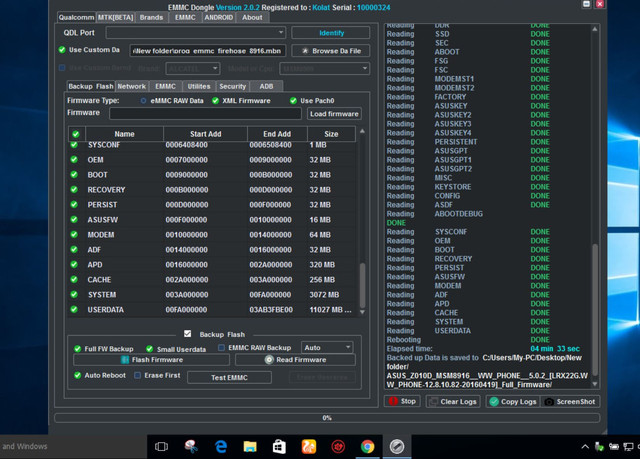Enable EMMC RAW Backup checkbox
The image size is (640, 459).
click(x=221, y=347)
